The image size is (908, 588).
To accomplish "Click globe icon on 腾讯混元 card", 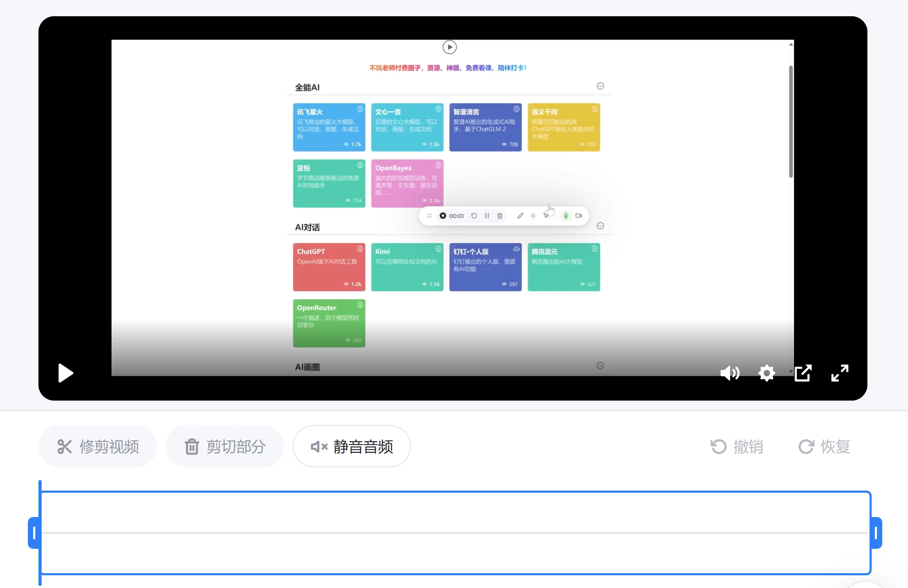I will [594, 249].
